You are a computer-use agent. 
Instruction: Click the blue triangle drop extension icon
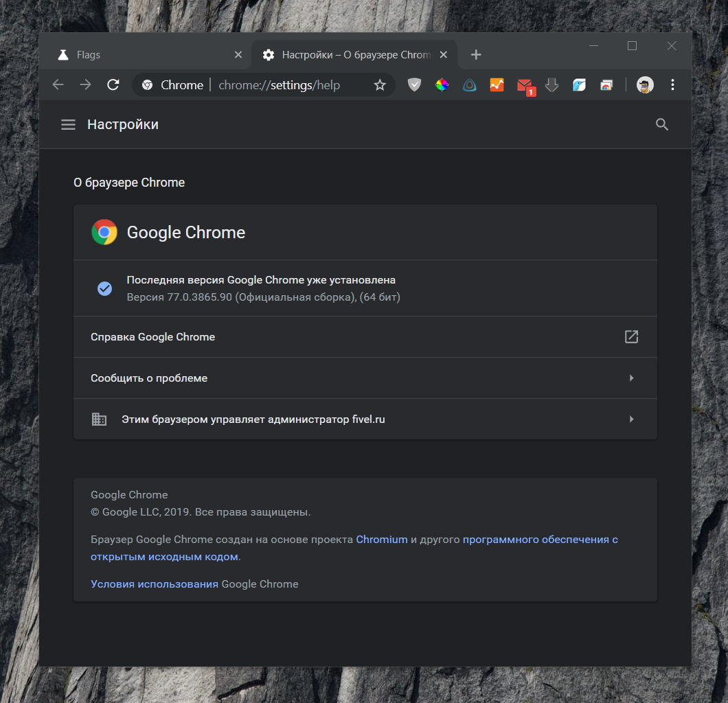(x=469, y=85)
